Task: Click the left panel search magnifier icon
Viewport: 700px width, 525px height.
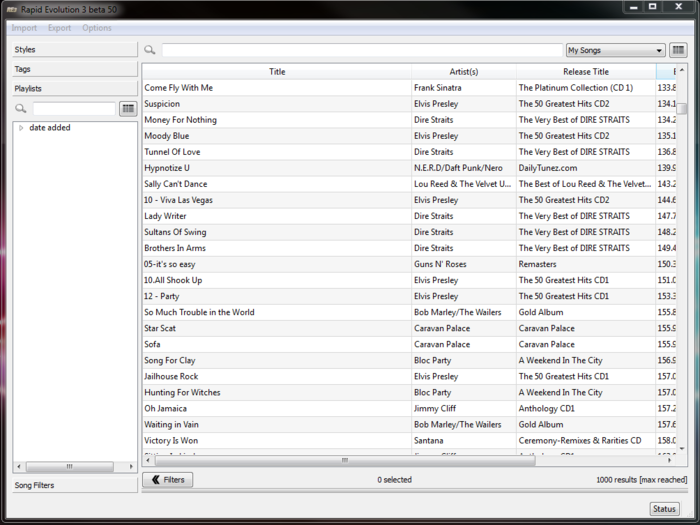Action: point(21,108)
